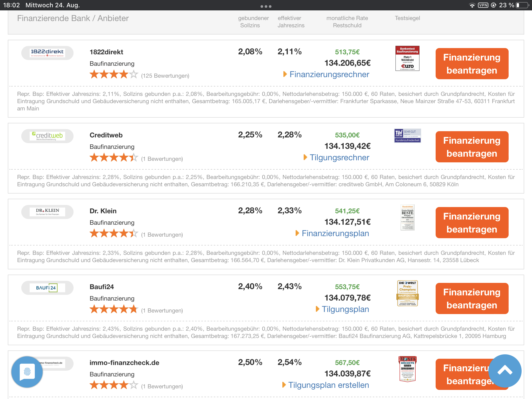Open the Bankentest Euro seal for 1822direkt
Screen dimensions: 532x399
[x=407, y=58]
